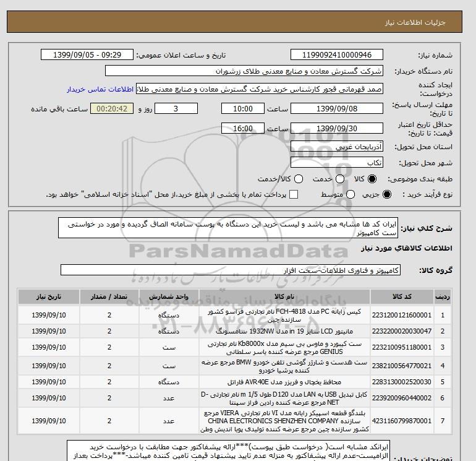Image resolution: width=476 pixels, height=461 pixels.
Task: Click the remaining days field showing 3
Action: click(176, 108)
